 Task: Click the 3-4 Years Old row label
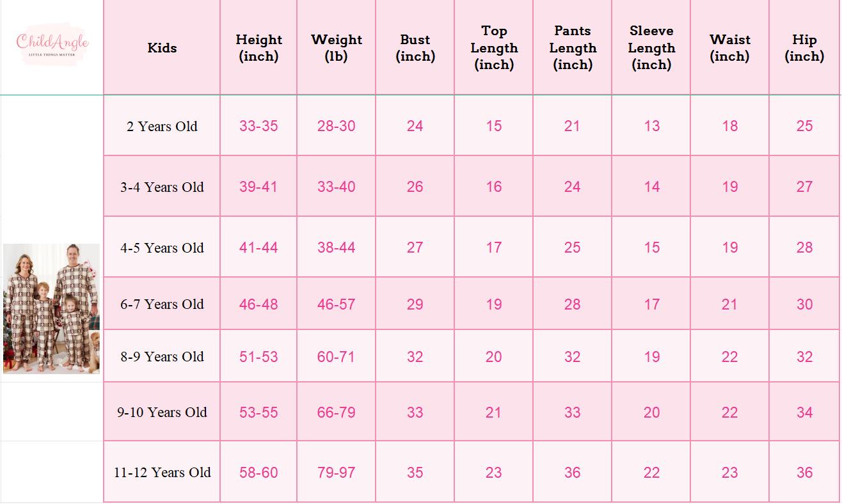162,187
